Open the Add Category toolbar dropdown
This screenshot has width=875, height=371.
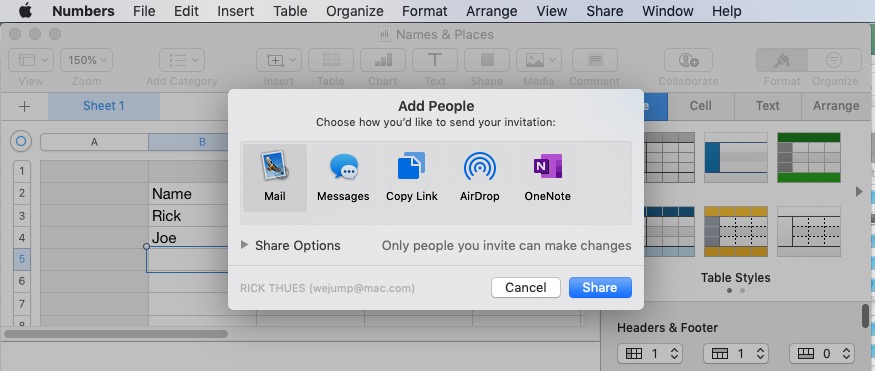(182, 60)
